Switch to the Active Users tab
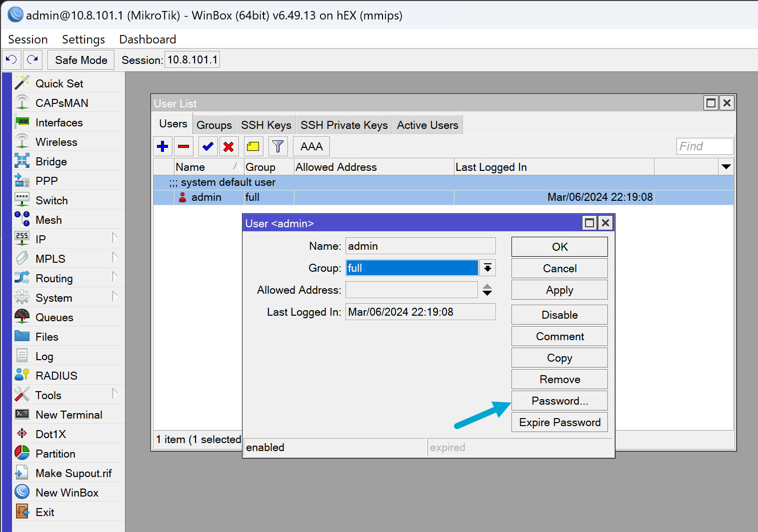This screenshot has width=758, height=532. (x=427, y=125)
